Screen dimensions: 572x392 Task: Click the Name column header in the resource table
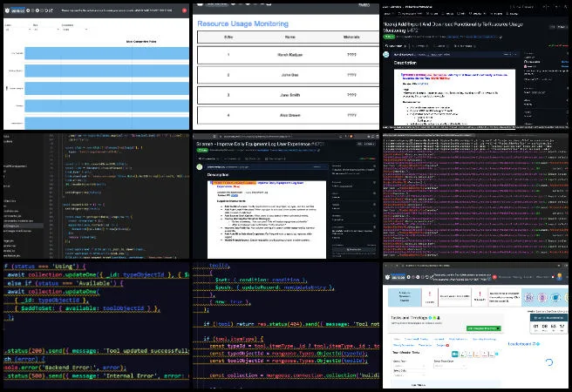pyautogui.click(x=290, y=37)
